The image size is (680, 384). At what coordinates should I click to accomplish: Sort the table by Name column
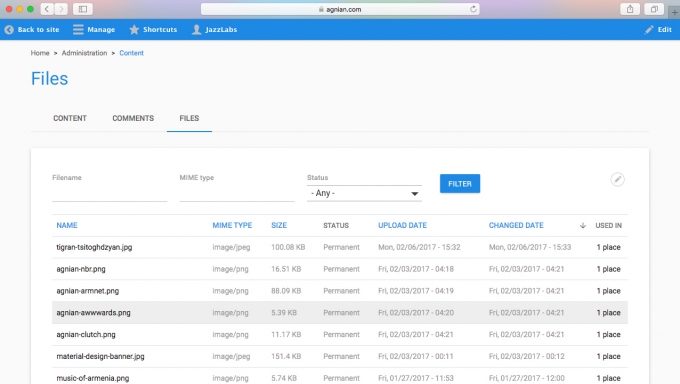pyautogui.click(x=67, y=225)
